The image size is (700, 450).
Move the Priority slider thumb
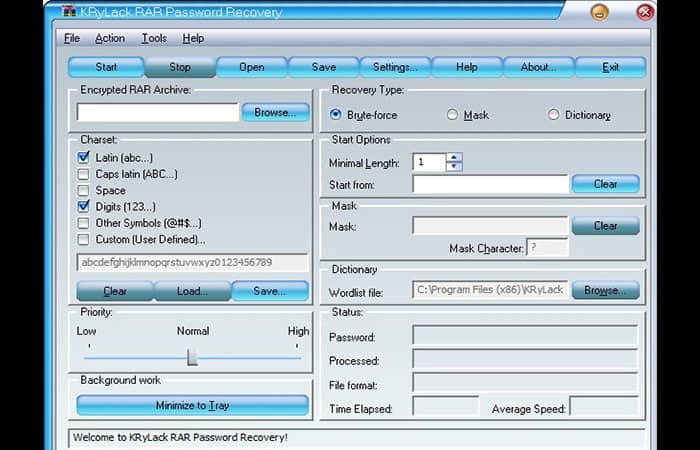tap(192, 358)
